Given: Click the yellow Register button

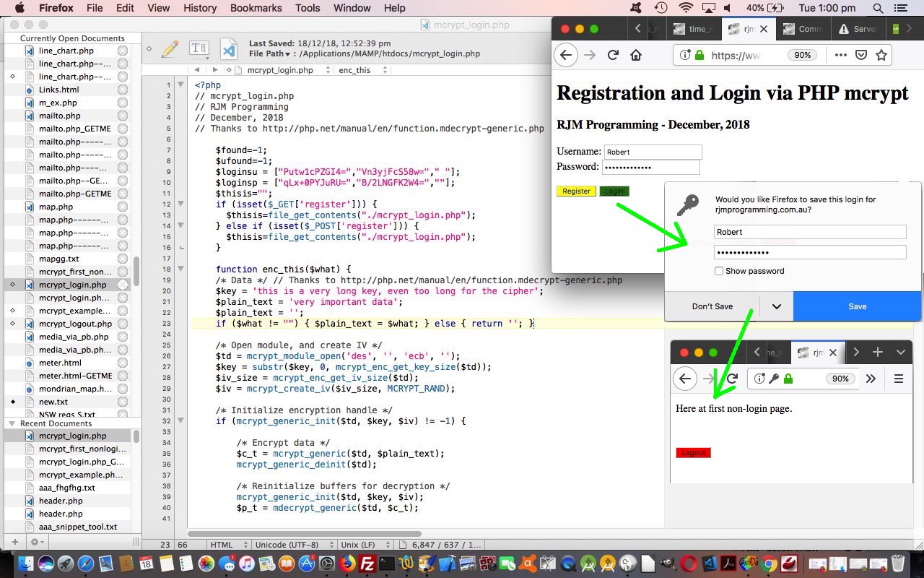Looking at the screenshot, I should point(576,191).
